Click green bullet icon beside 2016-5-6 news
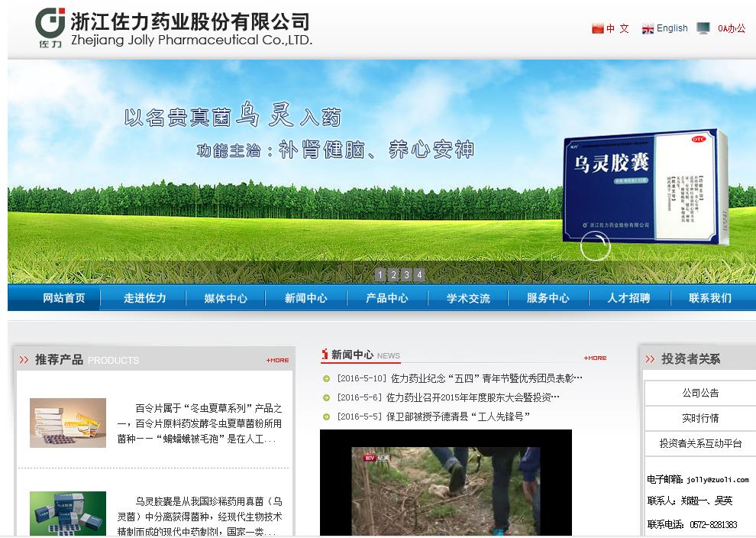756x538 pixels. (326, 398)
